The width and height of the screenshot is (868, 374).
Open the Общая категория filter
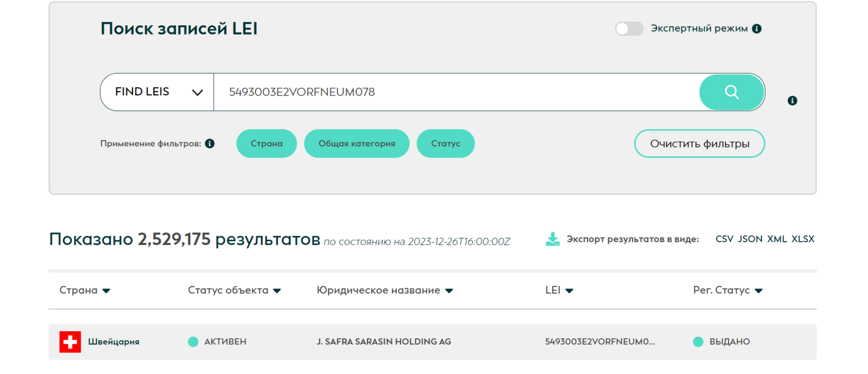coord(357,143)
